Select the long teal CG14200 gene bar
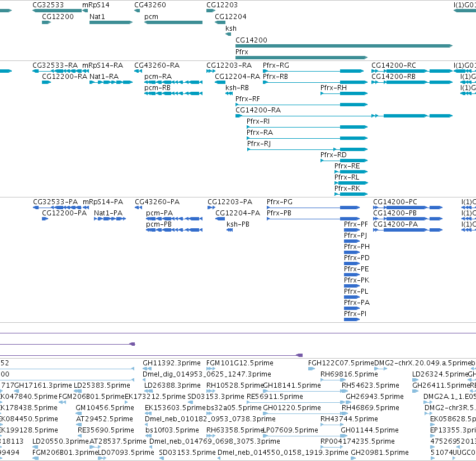Screen dimensions: 476x461 coord(344,46)
